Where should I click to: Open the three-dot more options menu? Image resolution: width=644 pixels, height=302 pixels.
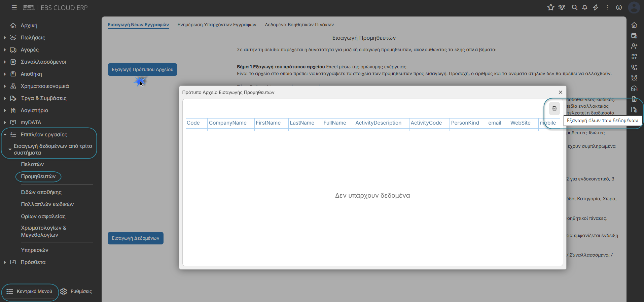(607, 7)
